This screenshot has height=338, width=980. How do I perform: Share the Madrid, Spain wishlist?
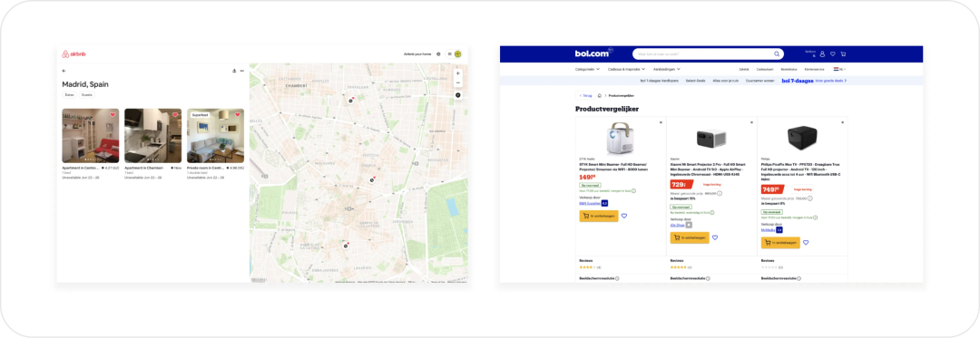[234, 71]
